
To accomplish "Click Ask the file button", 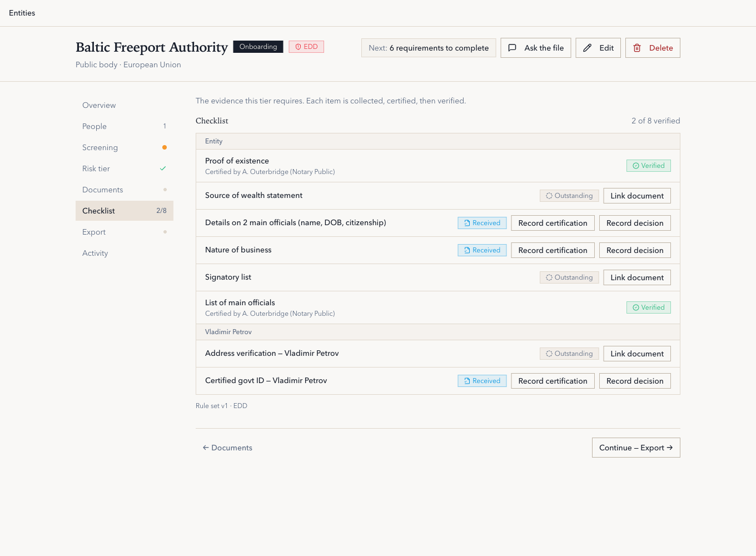I will (x=536, y=48).
